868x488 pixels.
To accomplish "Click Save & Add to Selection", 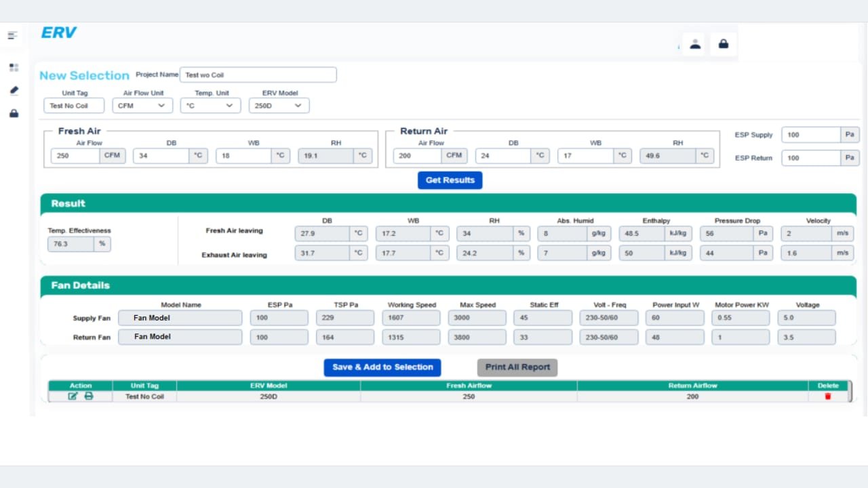I will click(382, 367).
